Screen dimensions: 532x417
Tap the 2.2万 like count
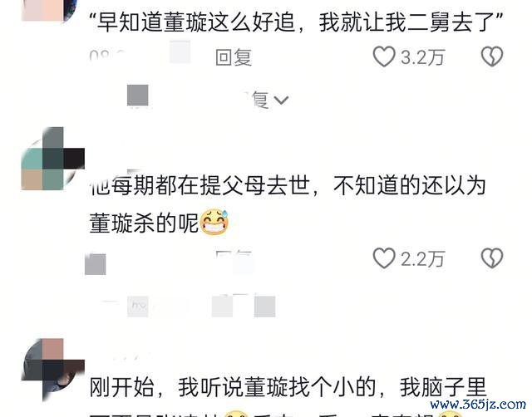point(422,259)
